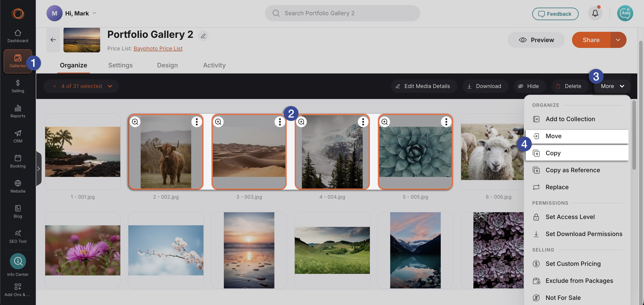Click the orange Share button
The image size is (644, 305).
point(591,40)
